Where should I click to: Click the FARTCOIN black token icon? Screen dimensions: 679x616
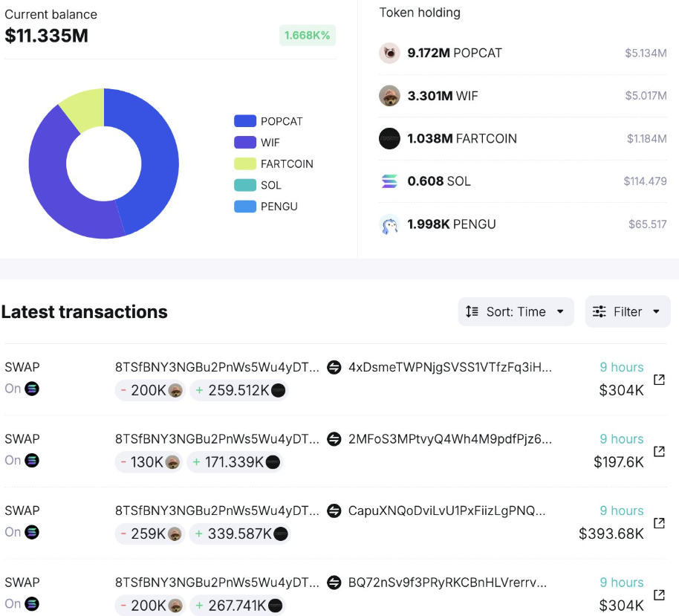389,139
